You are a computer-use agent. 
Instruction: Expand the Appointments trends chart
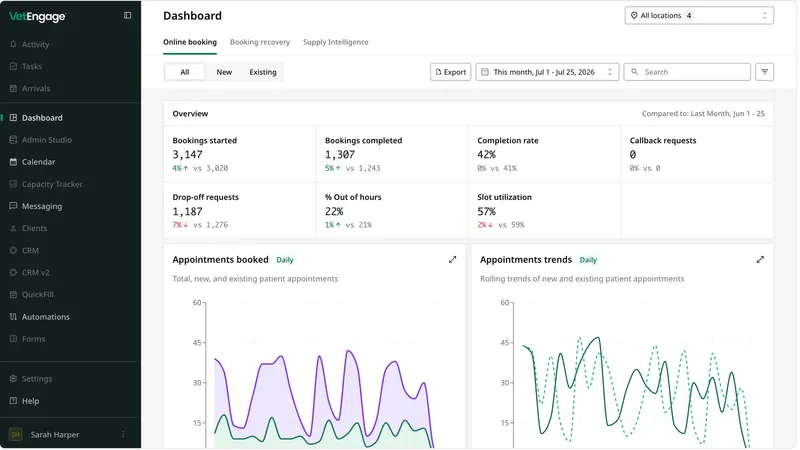click(x=760, y=260)
